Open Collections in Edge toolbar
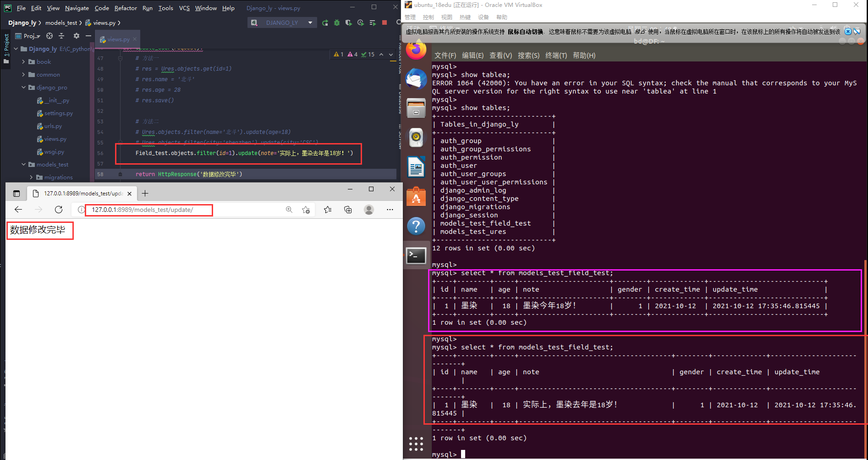 coord(348,210)
